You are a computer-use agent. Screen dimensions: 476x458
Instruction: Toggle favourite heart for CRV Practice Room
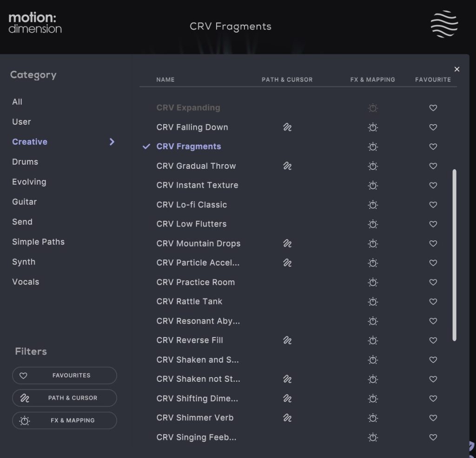(x=433, y=282)
